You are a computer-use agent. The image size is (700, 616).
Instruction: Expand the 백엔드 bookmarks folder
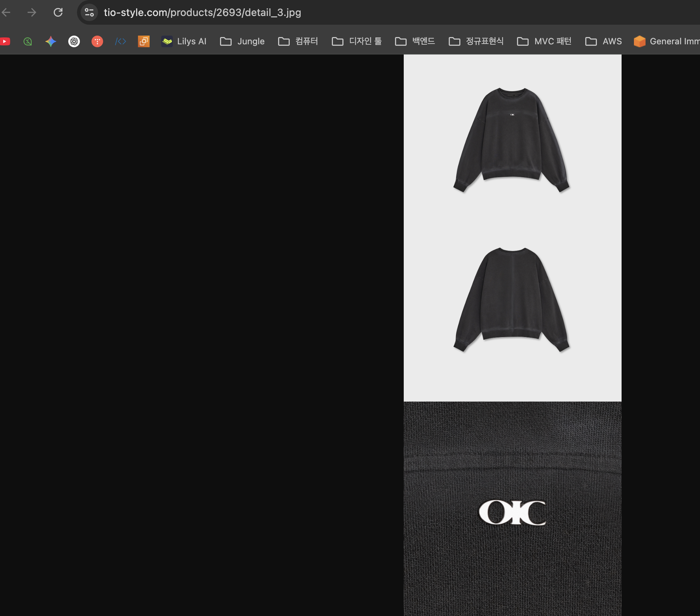click(x=415, y=41)
